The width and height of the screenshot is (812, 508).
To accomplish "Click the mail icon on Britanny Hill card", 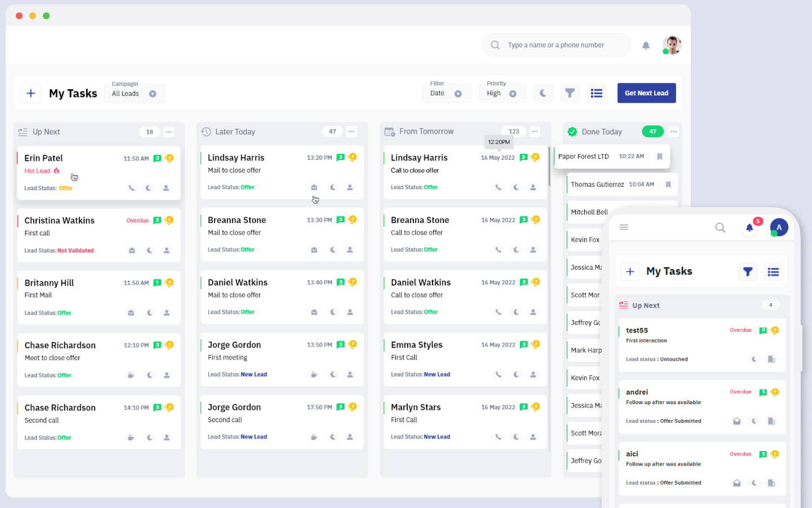I will click(131, 313).
